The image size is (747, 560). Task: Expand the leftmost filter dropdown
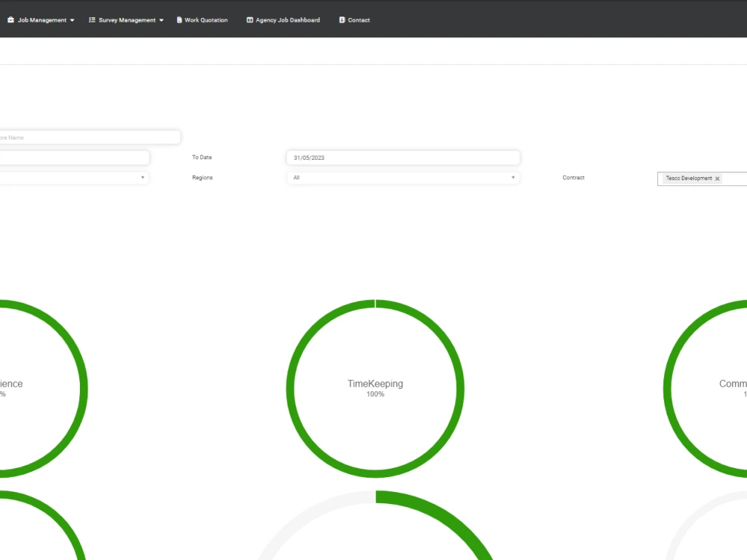[x=142, y=177]
